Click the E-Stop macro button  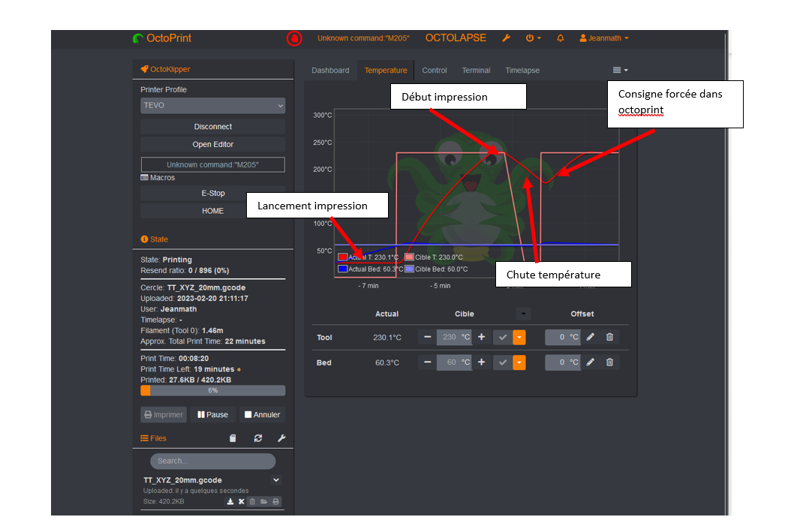tap(213, 193)
